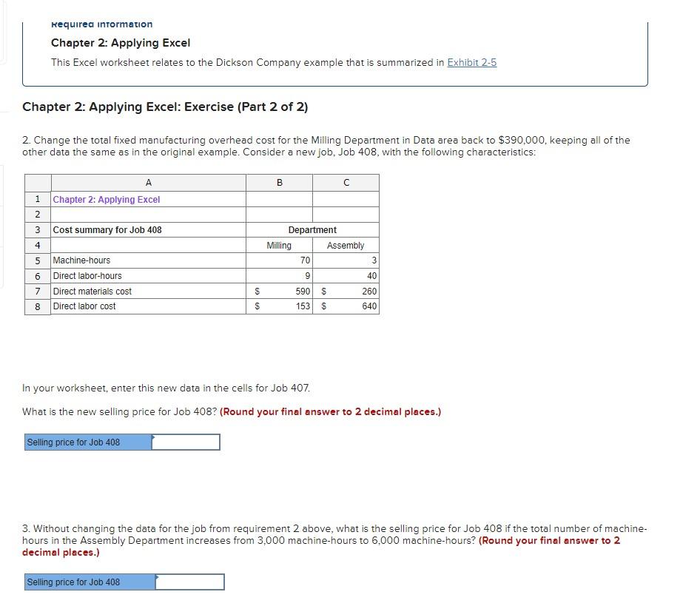Select column header C in the table

click(x=346, y=182)
